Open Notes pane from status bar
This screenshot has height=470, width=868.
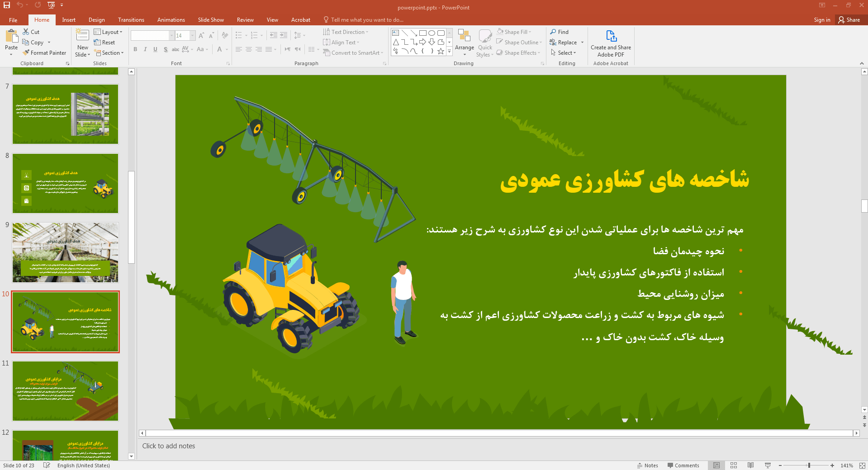[648, 465]
